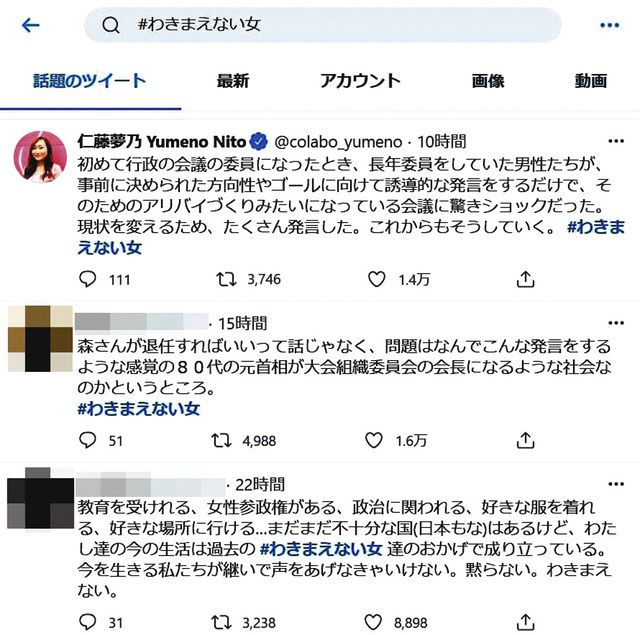Like the tweet with 1.6万 likes
This screenshot has height=635, width=640.
373,440
